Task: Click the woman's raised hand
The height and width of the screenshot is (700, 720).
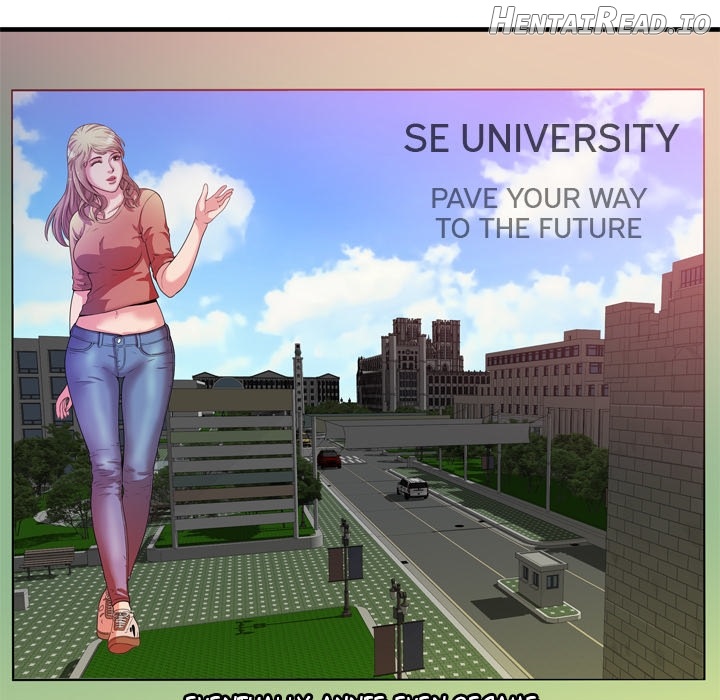Action: pyautogui.click(x=214, y=203)
